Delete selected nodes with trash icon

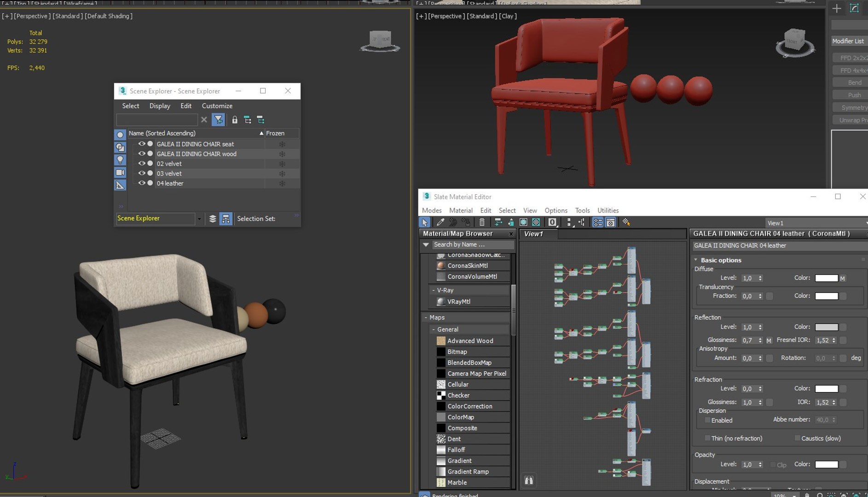coord(482,222)
